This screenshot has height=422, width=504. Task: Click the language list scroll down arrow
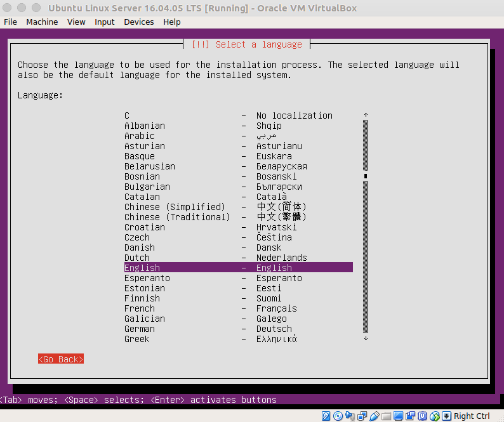[x=366, y=338]
